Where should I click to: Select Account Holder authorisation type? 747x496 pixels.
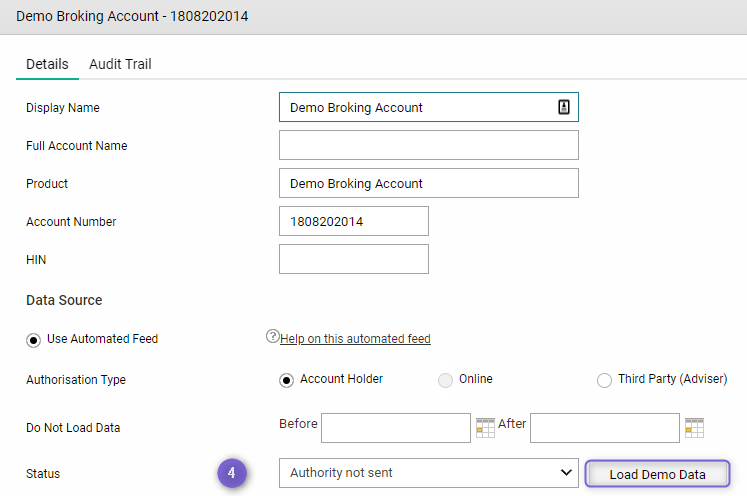(x=286, y=380)
